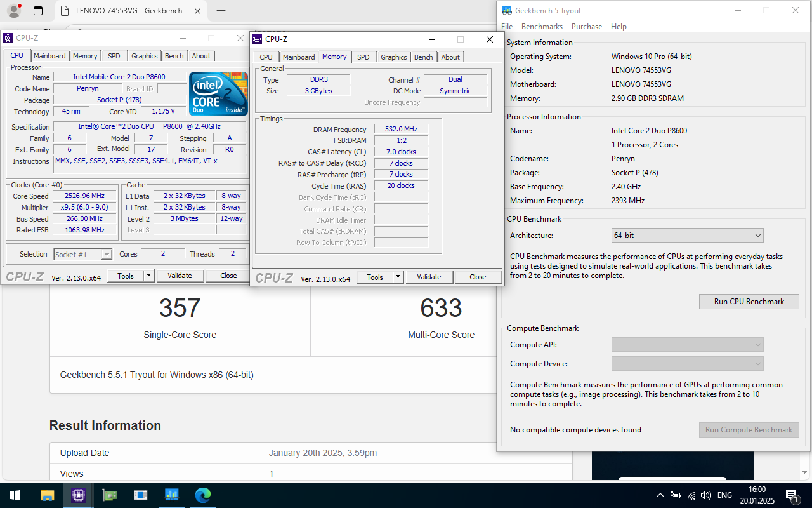This screenshot has height=508, width=812.
Task: Open the About tab in front CPU-Z window
Action: point(450,57)
